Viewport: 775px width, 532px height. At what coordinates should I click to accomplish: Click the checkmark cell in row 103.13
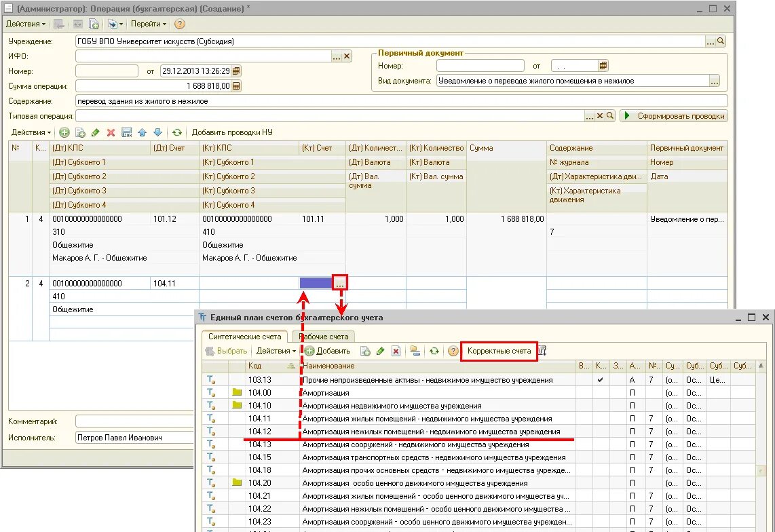[x=600, y=380]
